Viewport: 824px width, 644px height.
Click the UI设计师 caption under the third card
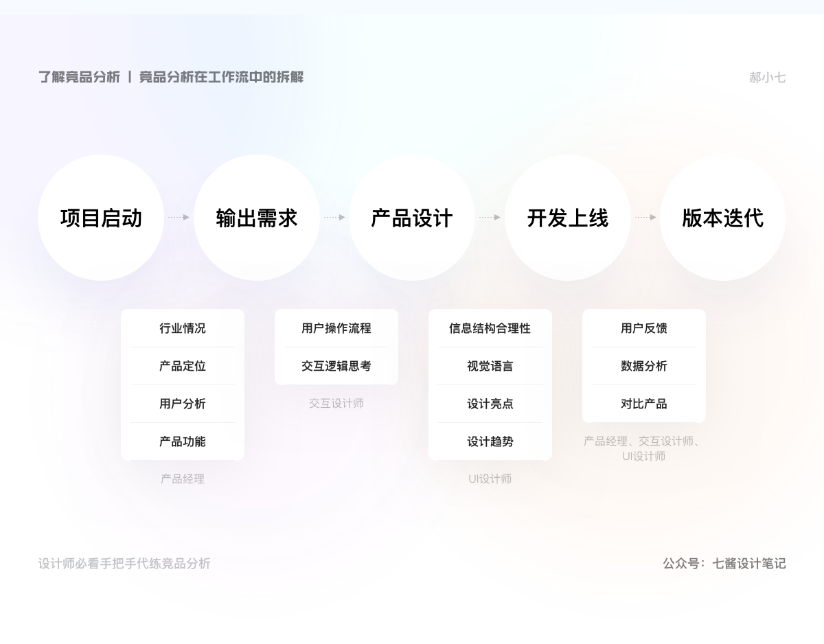[490, 479]
